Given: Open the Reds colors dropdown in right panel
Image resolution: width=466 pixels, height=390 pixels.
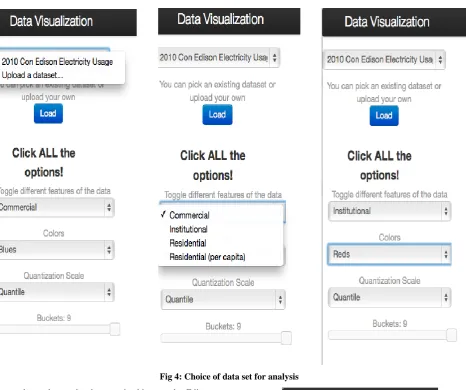Looking at the screenshot, I should 389,254.
